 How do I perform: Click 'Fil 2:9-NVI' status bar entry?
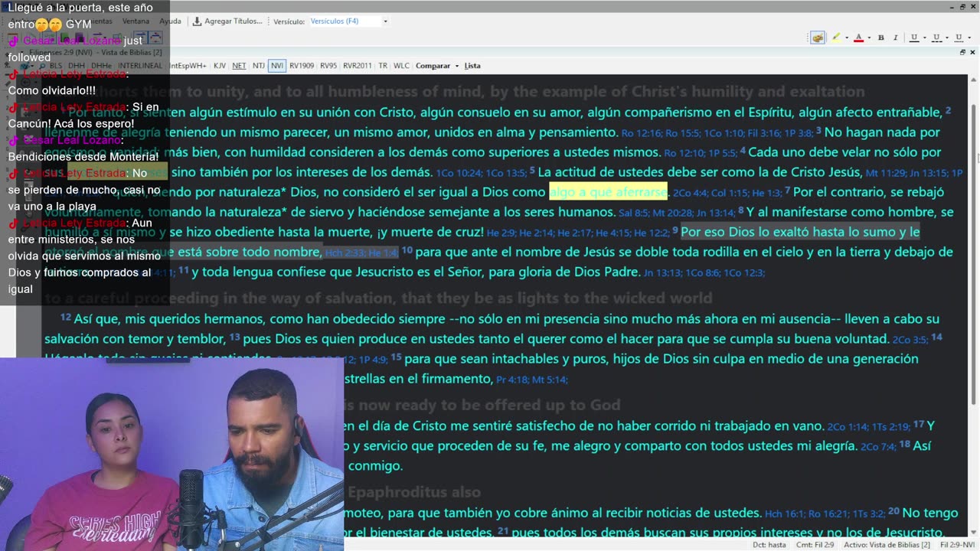coord(957,545)
